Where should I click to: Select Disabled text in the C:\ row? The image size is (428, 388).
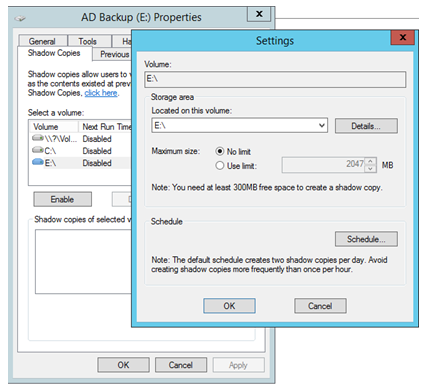click(97, 151)
